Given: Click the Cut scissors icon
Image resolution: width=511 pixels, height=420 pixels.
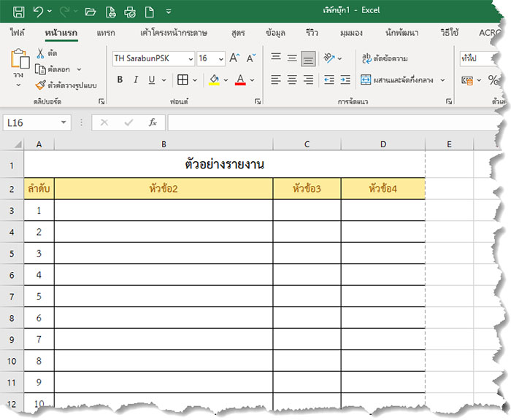Looking at the screenshot, I should click(41, 54).
